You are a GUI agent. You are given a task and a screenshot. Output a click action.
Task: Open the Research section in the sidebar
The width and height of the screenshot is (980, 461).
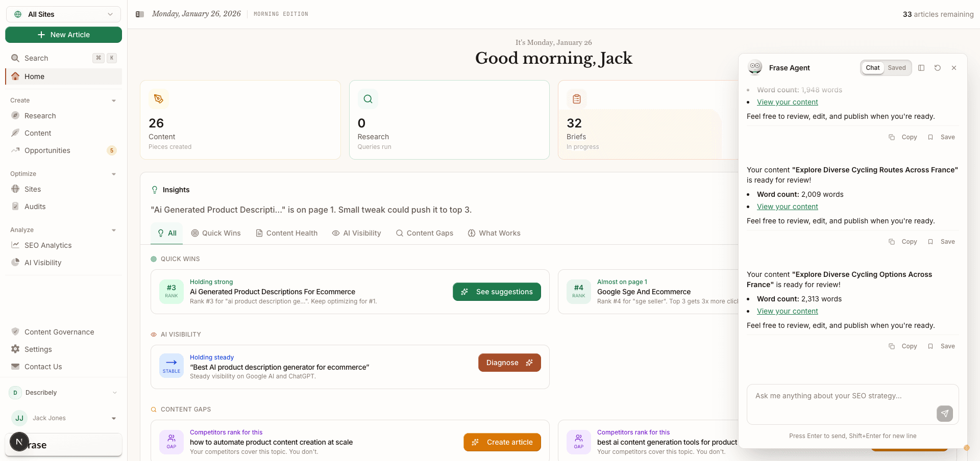[40, 116]
